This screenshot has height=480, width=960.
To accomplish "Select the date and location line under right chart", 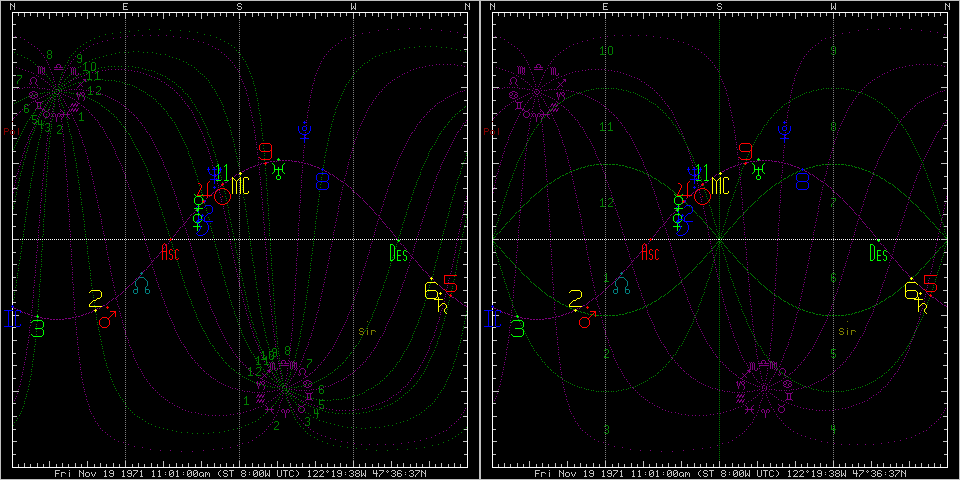I will (x=720, y=474).
